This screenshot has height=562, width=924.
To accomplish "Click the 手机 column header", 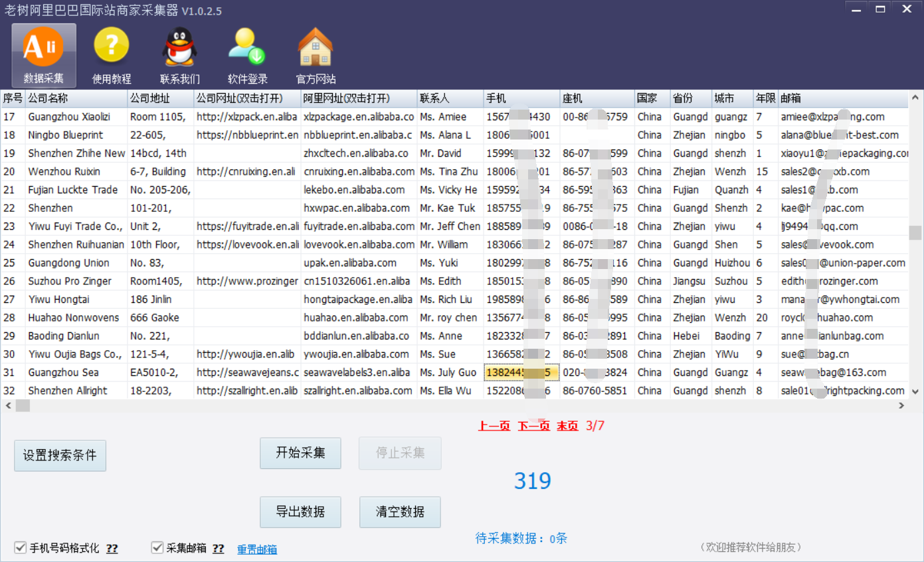I will pyautogui.click(x=521, y=98).
